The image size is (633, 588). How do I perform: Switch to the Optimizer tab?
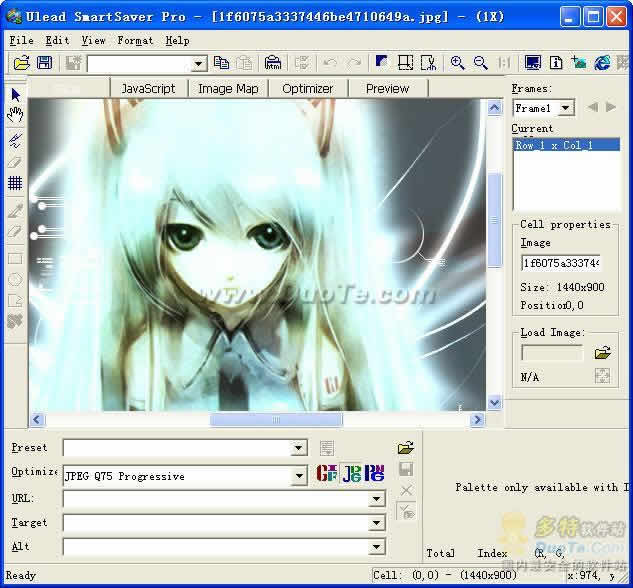308,88
